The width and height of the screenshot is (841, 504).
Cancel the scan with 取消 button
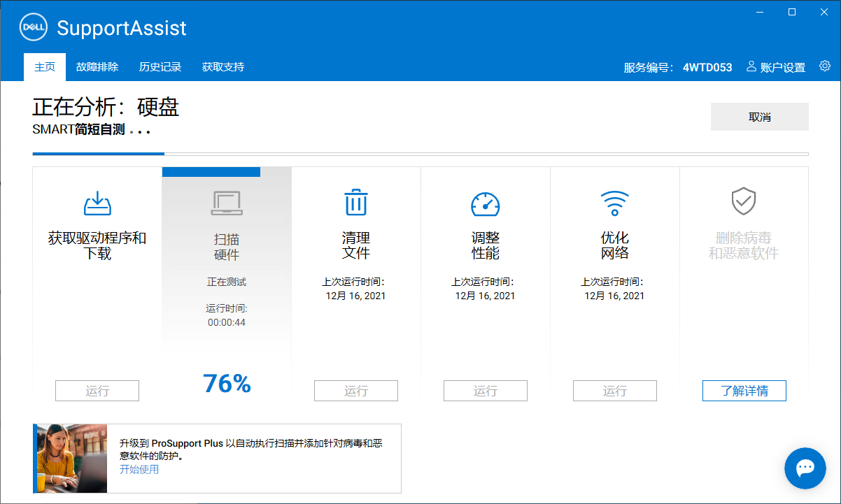[760, 117]
